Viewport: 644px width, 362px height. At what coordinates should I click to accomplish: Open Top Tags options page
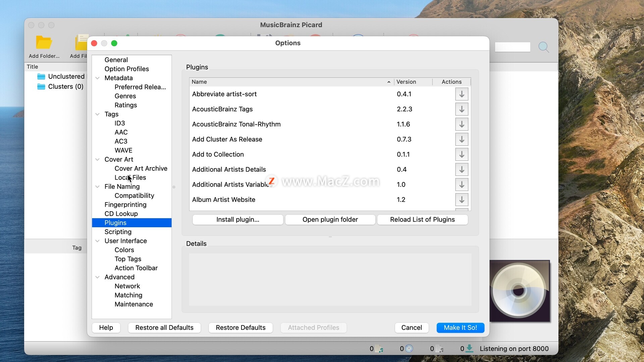[128, 259]
